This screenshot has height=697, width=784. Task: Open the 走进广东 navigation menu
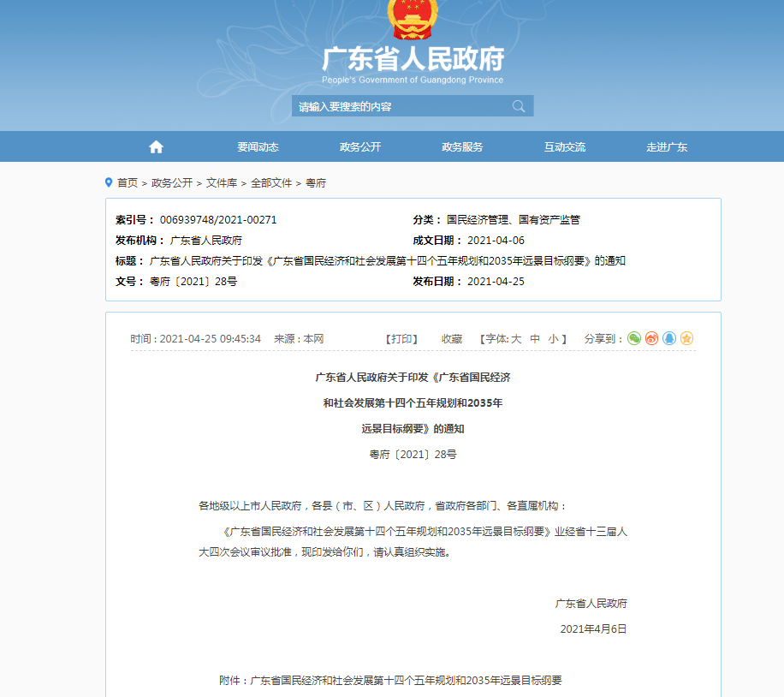pyautogui.click(x=667, y=146)
